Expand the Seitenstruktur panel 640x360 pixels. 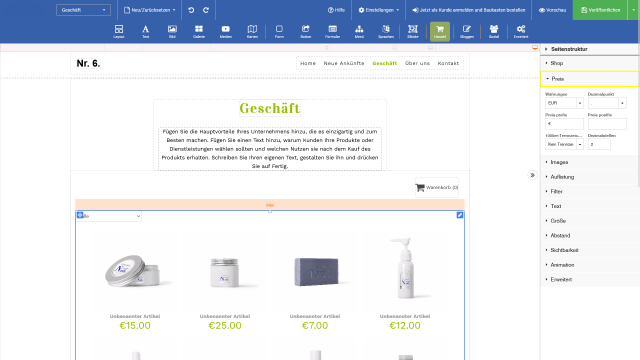pyautogui.click(x=589, y=49)
